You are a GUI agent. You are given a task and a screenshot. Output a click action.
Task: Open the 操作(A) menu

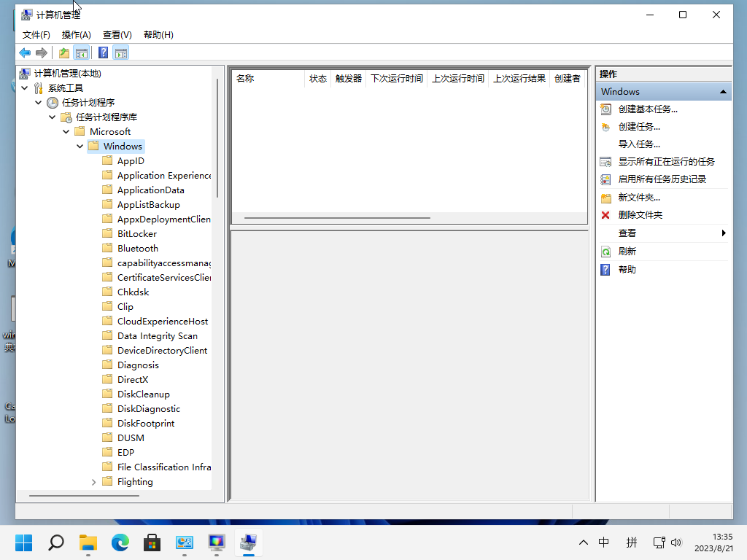pyautogui.click(x=76, y=35)
